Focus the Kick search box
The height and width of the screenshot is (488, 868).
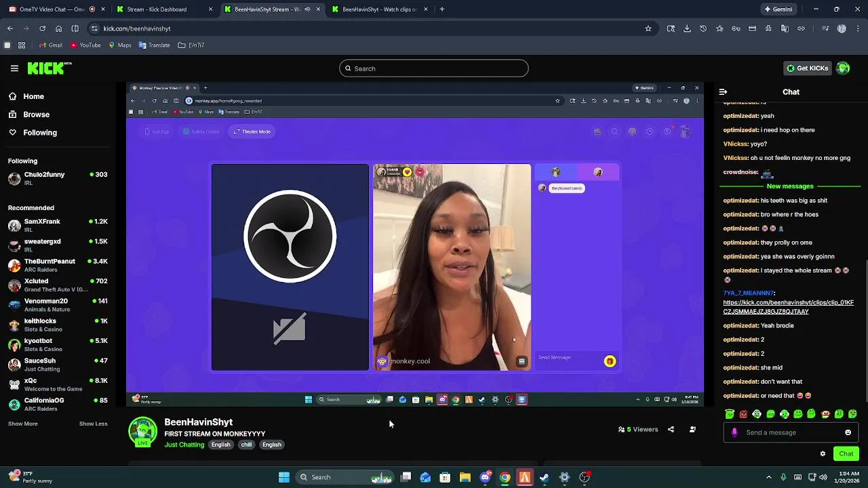tap(433, 68)
